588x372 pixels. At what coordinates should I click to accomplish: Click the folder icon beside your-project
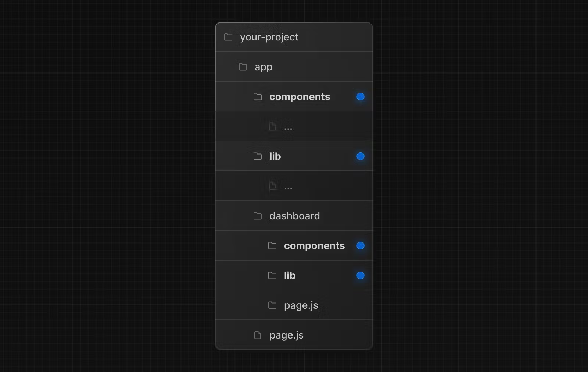[228, 37]
